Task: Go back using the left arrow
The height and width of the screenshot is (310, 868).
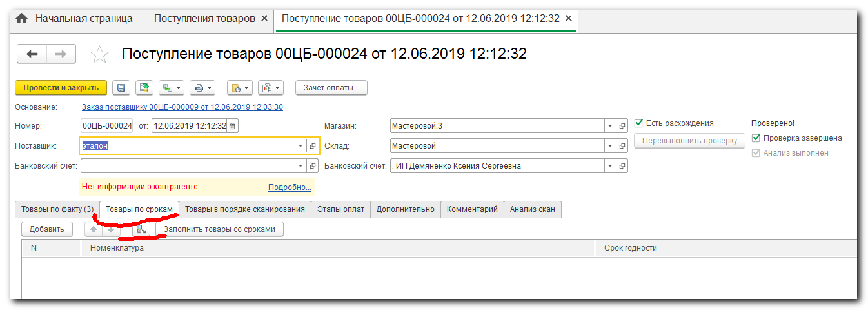Action: click(32, 54)
